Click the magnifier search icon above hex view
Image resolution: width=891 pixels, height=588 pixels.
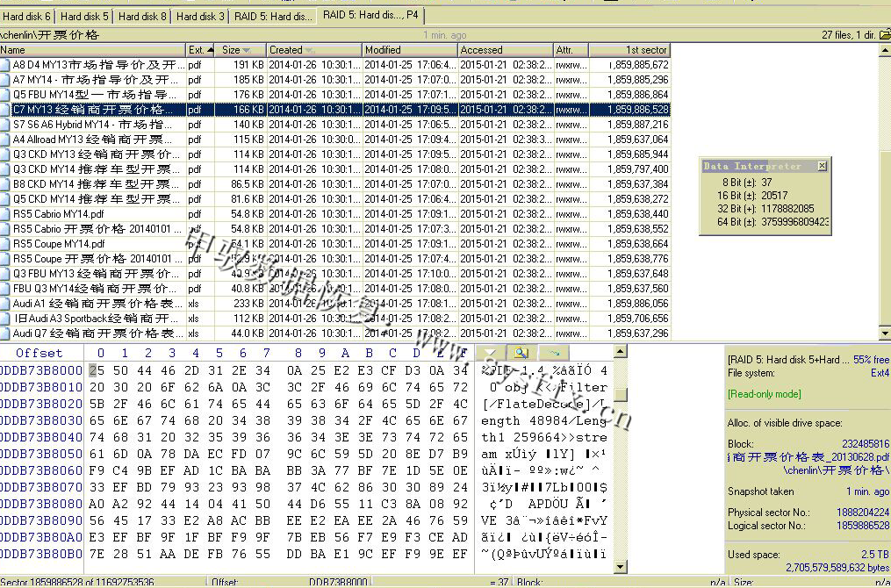(521, 353)
